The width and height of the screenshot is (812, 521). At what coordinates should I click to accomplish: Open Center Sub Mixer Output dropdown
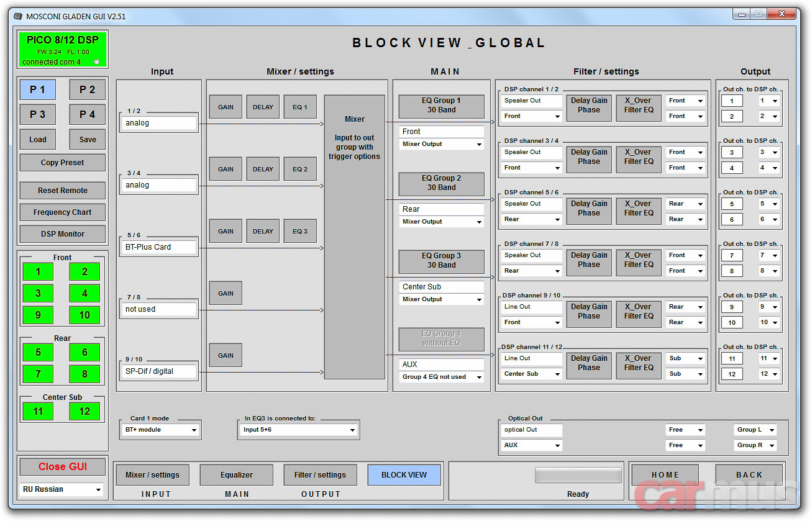442,299
